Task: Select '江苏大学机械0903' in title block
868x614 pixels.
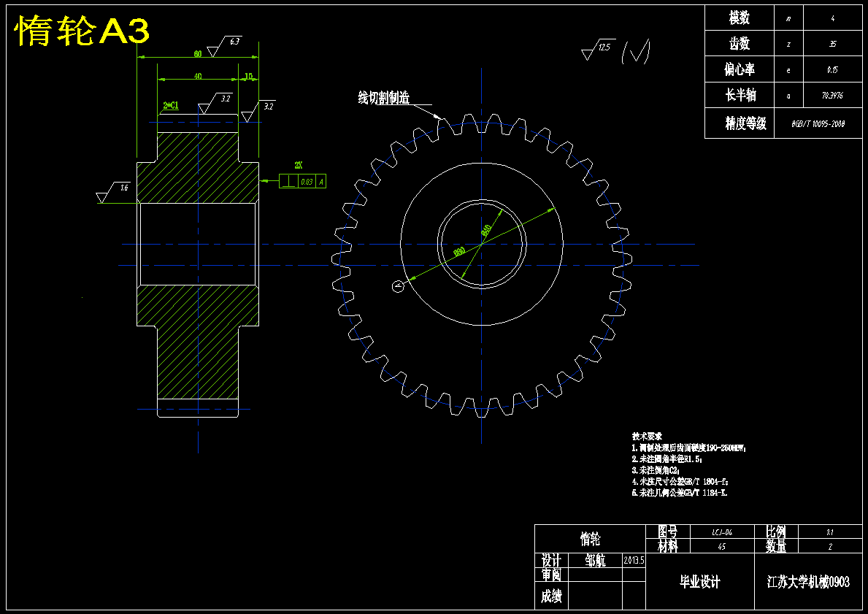Action: [808, 582]
